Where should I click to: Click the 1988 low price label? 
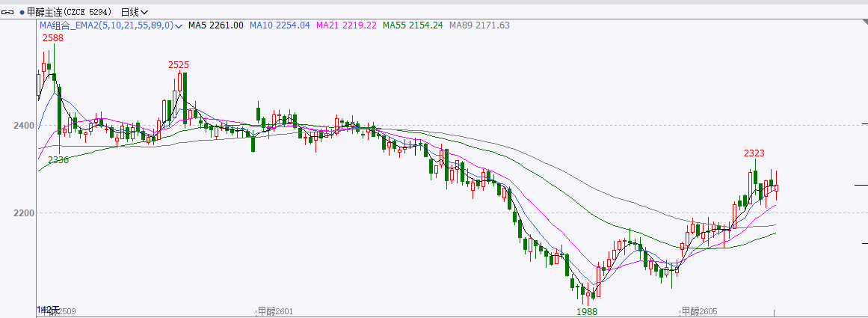coord(587,311)
